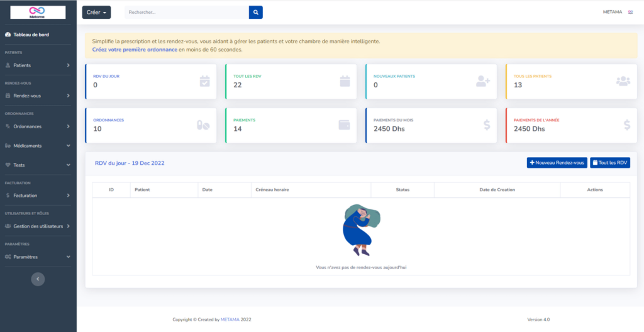Click the Status column header
This screenshot has width=644, height=332.
click(402, 190)
